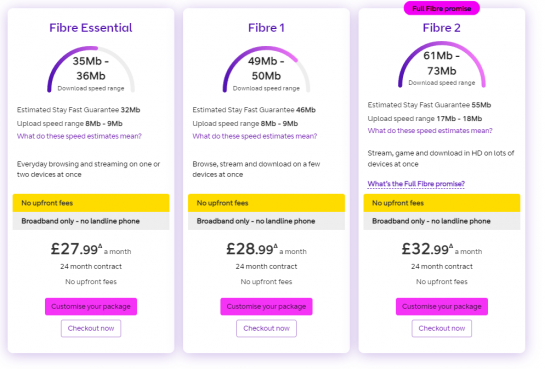This screenshot has height=369, width=545.
Task: Click Customise your package for Fibre Essential
Action: click(x=91, y=306)
